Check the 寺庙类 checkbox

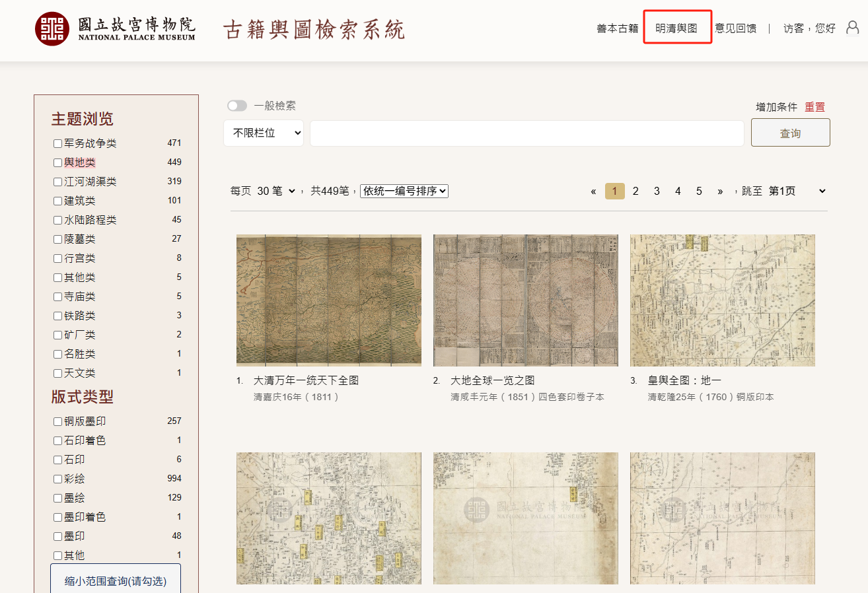57,296
